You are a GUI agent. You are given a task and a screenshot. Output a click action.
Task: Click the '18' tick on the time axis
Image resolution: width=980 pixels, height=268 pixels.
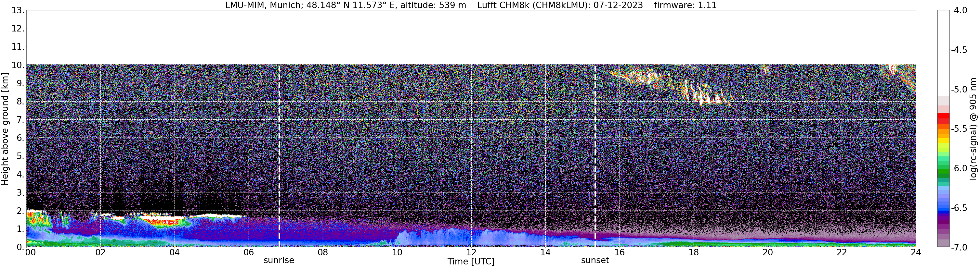[x=694, y=253]
